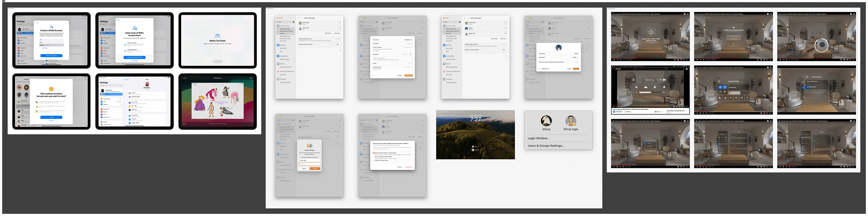The width and height of the screenshot is (868, 216).
Task: Toggle Airplane mode in visionOS Control Center
Action: [725, 92]
